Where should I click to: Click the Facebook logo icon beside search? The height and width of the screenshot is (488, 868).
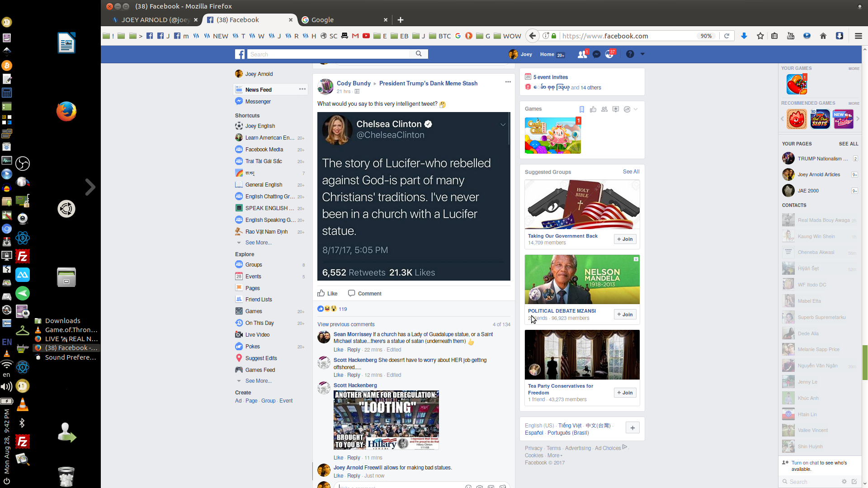240,54
